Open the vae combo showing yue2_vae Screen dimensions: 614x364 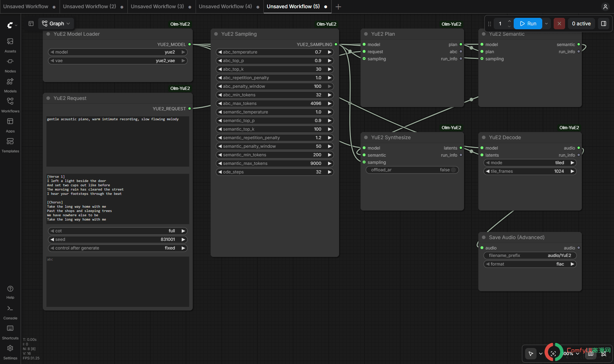[118, 61]
